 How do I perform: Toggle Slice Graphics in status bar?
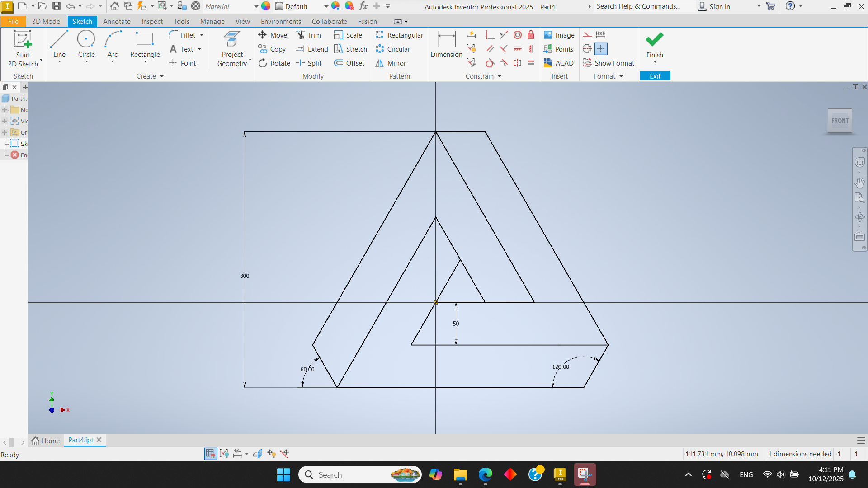[258, 454]
